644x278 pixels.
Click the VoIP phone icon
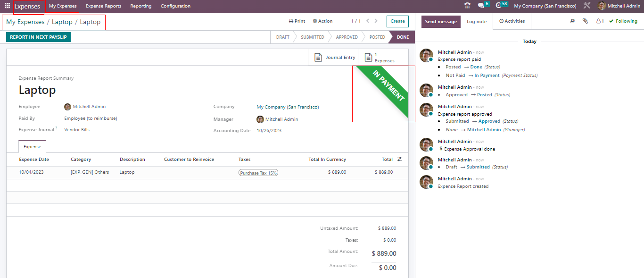[467, 6]
